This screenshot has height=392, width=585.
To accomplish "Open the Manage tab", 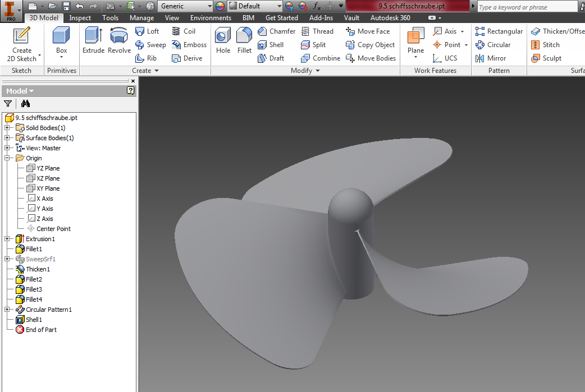I will (x=142, y=18).
